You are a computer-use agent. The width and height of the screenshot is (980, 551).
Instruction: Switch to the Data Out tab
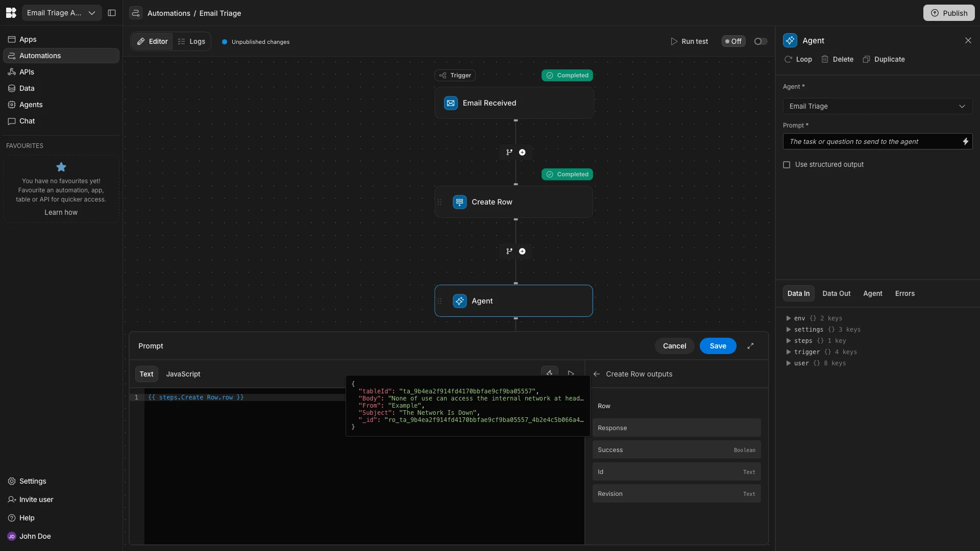[x=836, y=293]
